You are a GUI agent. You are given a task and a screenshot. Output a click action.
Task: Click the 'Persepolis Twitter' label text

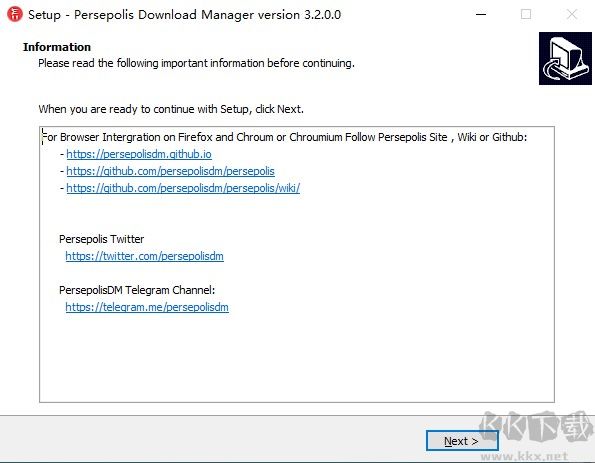click(101, 239)
